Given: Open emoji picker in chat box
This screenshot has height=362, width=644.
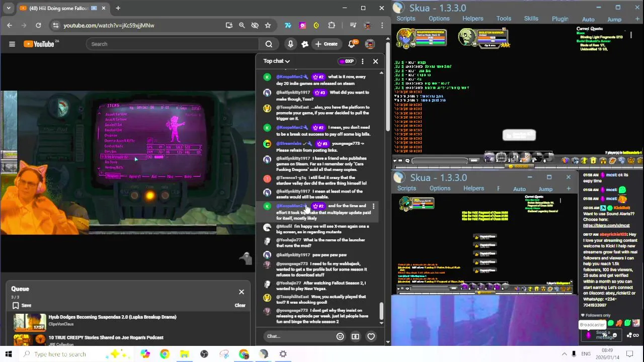Looking at the screenshot, I should [340, 336].
